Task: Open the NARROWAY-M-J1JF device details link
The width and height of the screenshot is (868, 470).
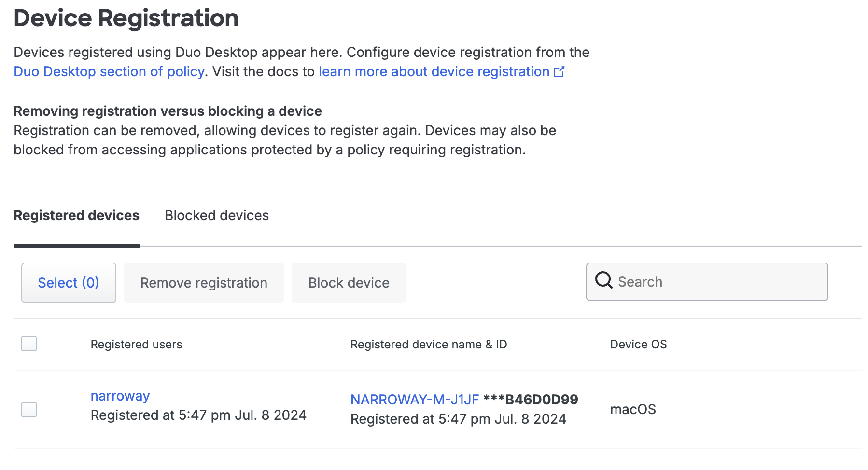Action: 413,400
